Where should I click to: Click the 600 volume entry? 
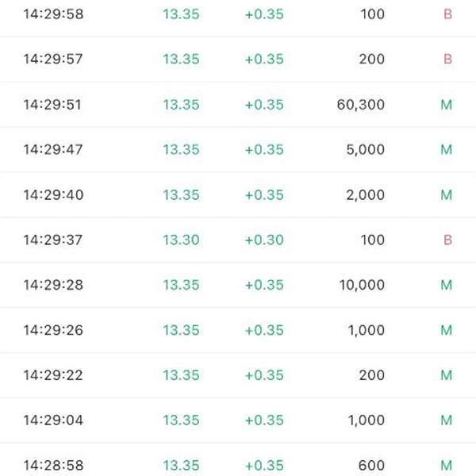point(371,466)
